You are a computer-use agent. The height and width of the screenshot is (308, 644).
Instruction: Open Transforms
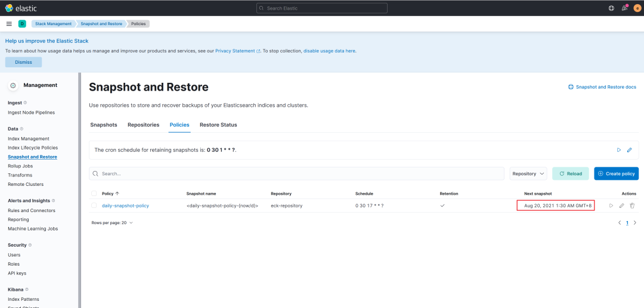(20, 175)
